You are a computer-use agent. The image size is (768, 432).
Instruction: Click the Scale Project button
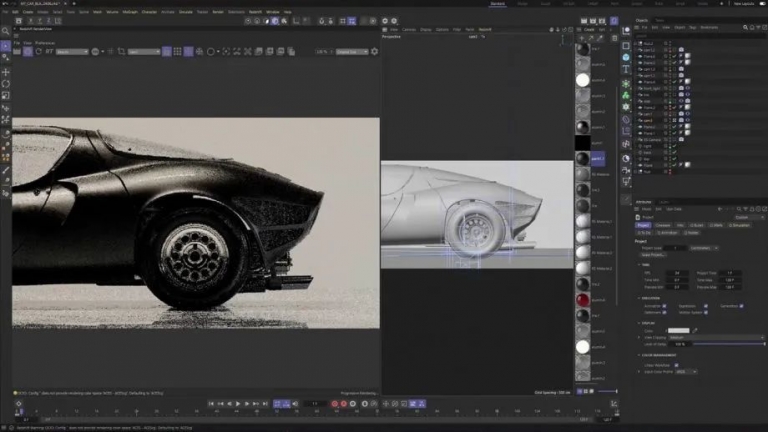[651, 254]
